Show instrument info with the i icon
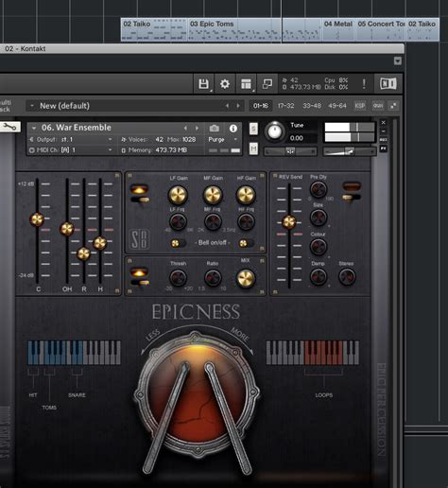The height and width of the screenshot is (488, 448). tap(233, 129)
